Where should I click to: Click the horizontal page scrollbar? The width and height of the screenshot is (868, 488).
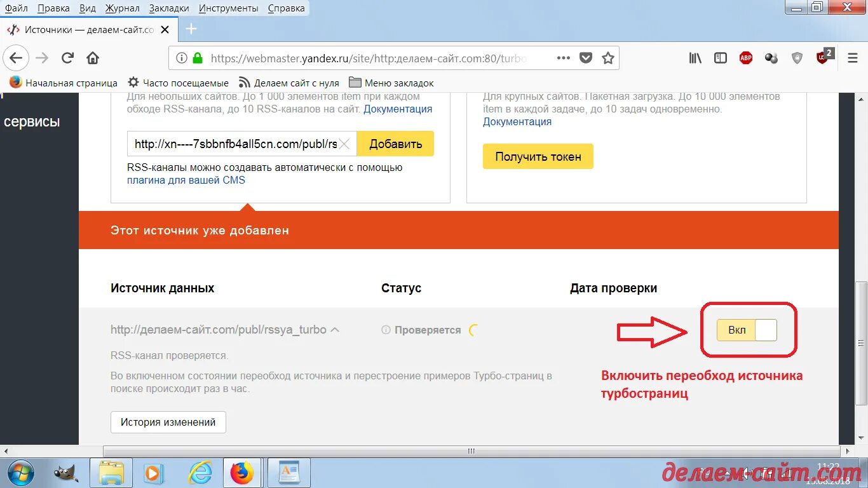tap(470, 451)
